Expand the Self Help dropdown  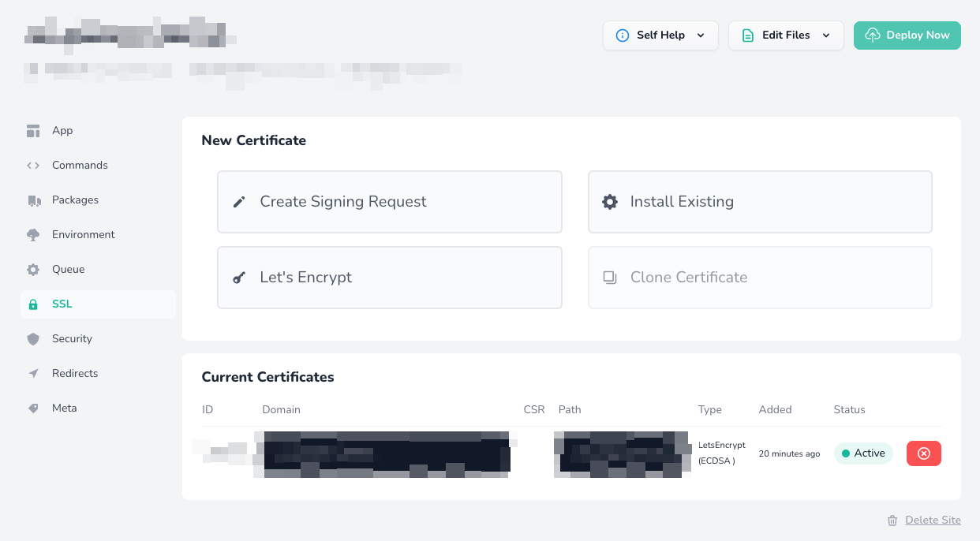(660, 35)
